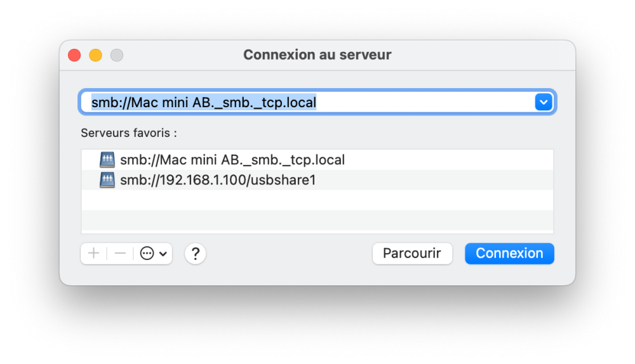Click the Parcourir button
Viewport: 635px width, 364px height.
pyautogui.click(x=411, y=254)
